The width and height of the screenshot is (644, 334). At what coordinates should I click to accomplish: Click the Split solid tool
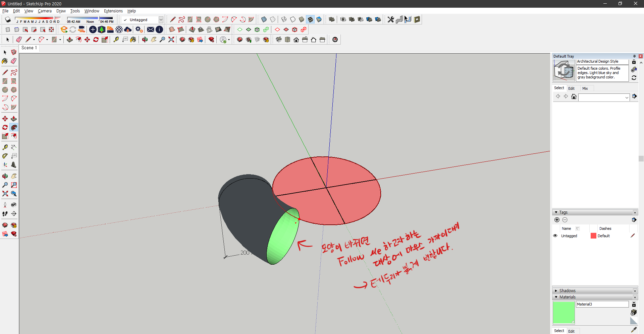tap(378, 19)
